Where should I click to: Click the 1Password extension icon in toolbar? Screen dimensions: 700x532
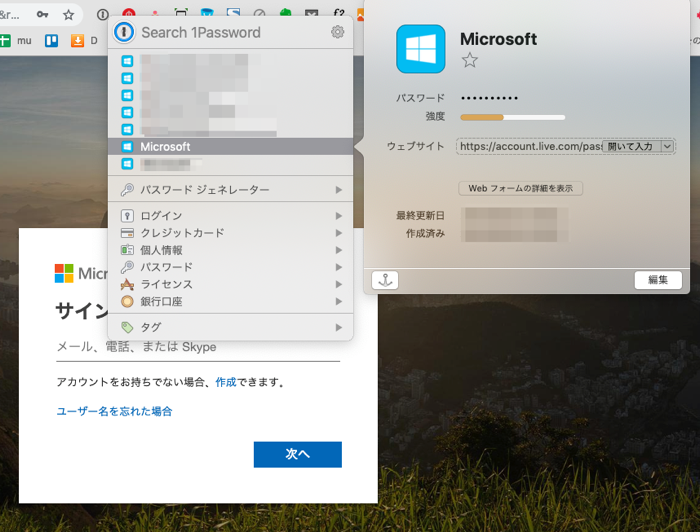(103, 15)
